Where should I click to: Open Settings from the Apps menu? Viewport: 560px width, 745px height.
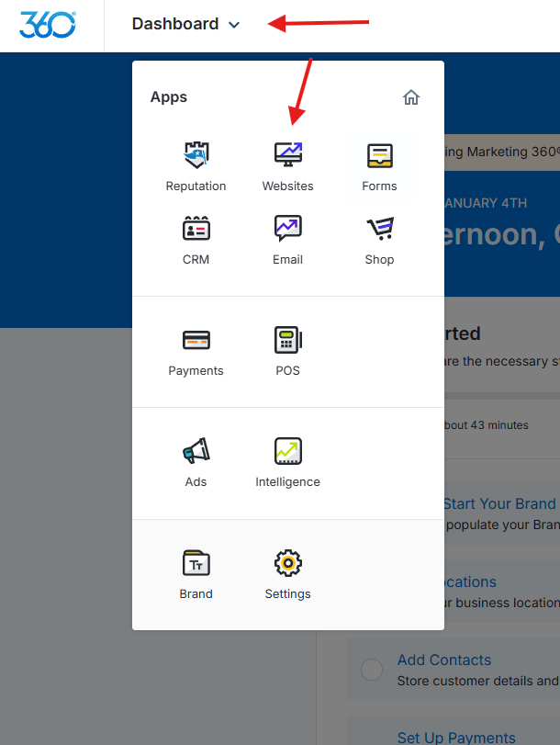287,574
